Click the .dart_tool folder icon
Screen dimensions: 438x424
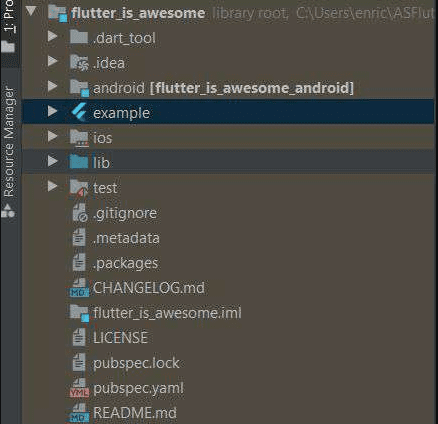click(x=79, y=36)
